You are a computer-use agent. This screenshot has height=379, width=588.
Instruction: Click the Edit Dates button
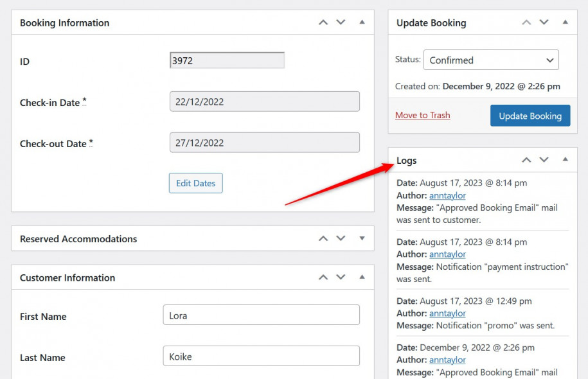tap(195, 183)
